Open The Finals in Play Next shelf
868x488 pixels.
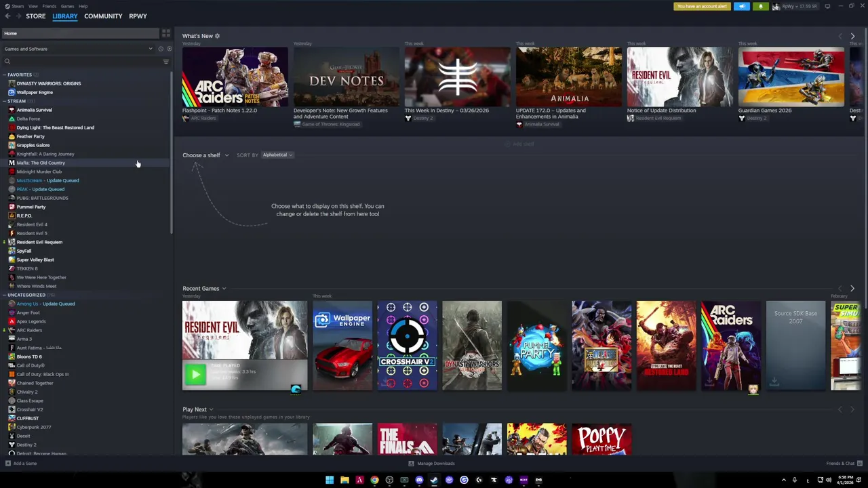pyautogui.click(x=407, y=439)
